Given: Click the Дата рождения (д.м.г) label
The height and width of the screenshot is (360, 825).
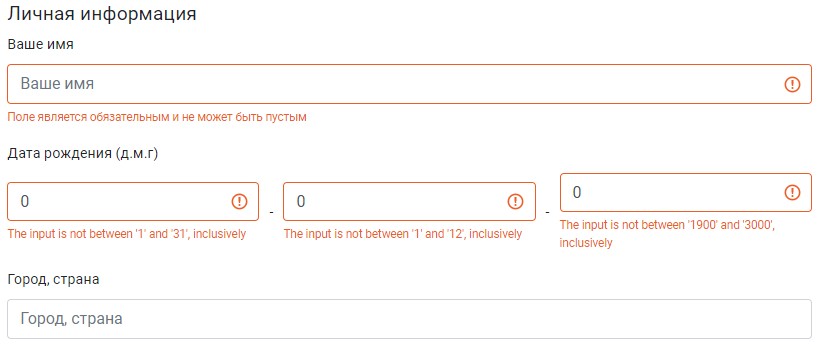Looking at the screenshot, I should (83, 154).
